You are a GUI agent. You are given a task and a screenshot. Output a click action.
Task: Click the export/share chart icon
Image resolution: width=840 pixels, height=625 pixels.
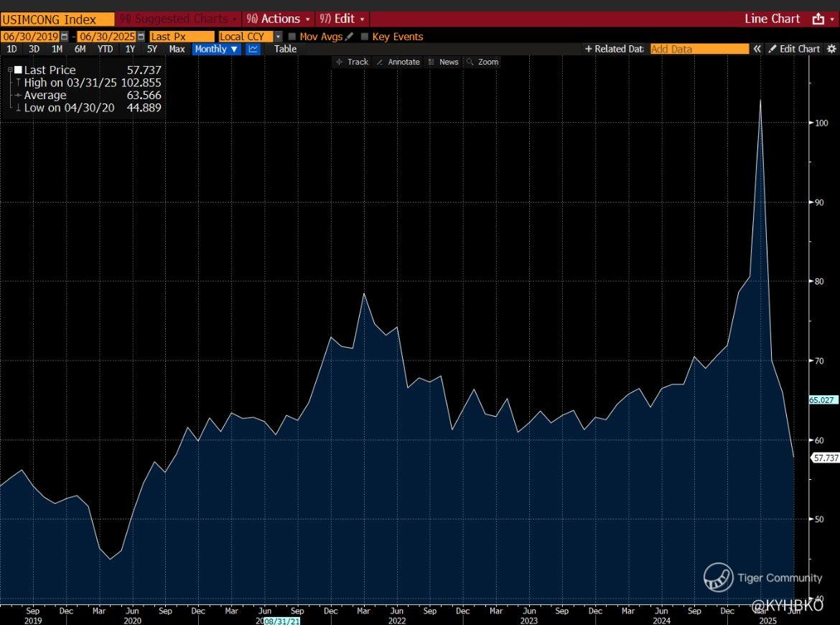818,19
